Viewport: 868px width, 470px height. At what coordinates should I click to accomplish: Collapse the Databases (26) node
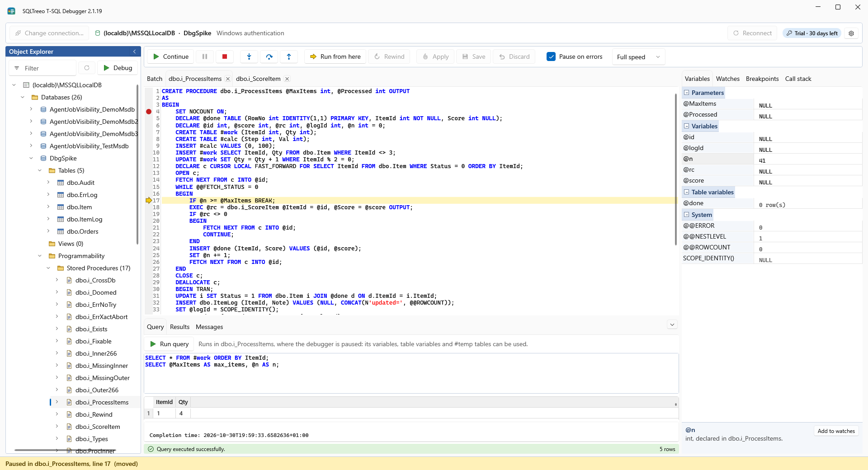23,97
